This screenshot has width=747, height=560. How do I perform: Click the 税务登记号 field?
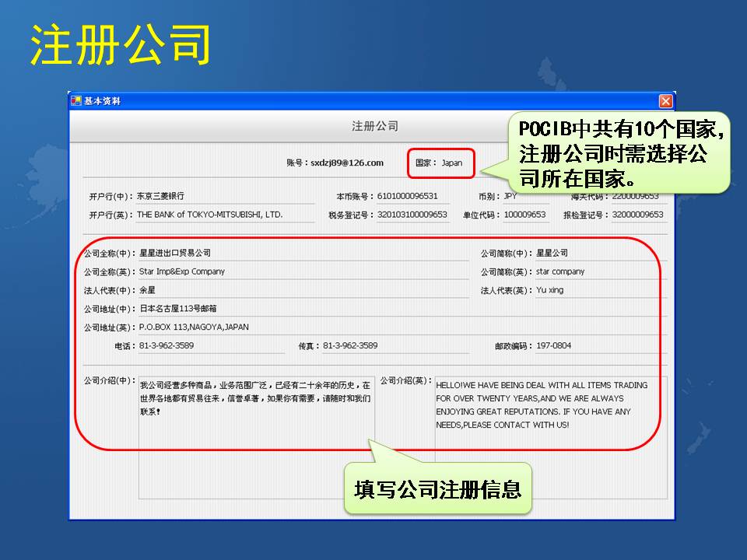pos(412,215)
